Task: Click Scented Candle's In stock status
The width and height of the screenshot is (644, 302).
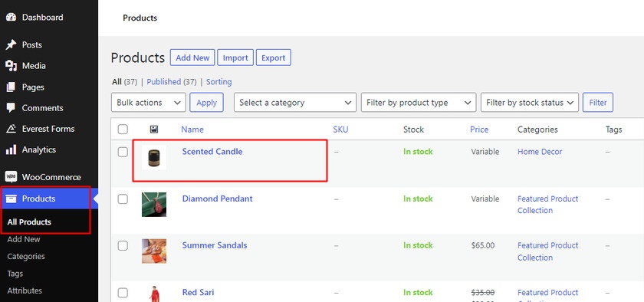Action: [418, 152]
